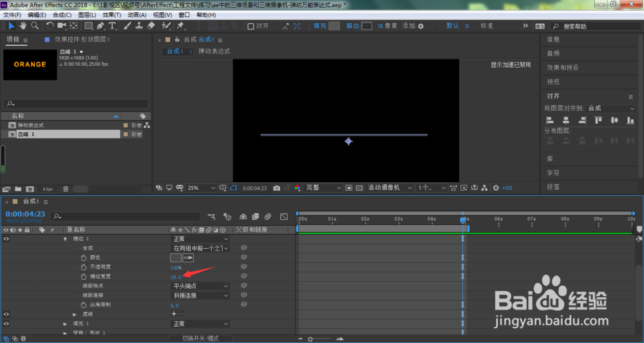Image resolution: width=644 pixels, height=343 pixels.
Task: Select the Hand tool
Action: (x=23, y=26)
